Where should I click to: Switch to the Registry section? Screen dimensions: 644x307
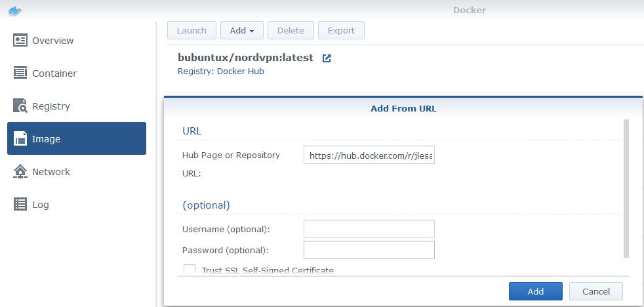[76, 106]
